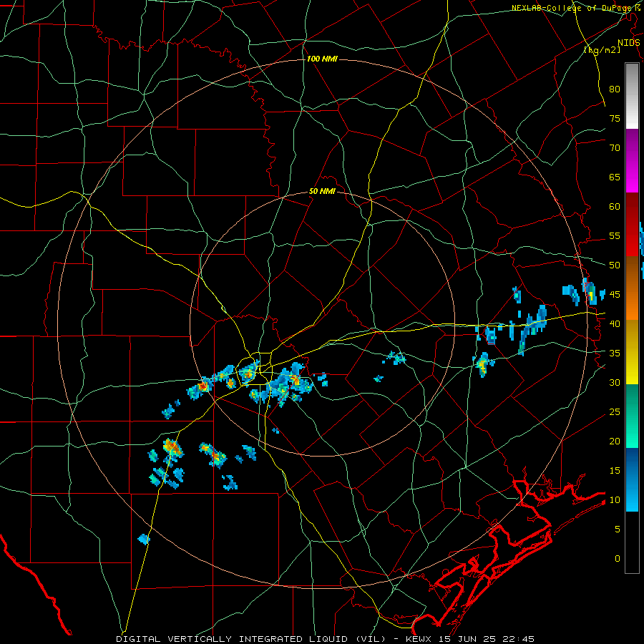
Task: Click the "100 NMI" range ring label
Action: (322, 59)
